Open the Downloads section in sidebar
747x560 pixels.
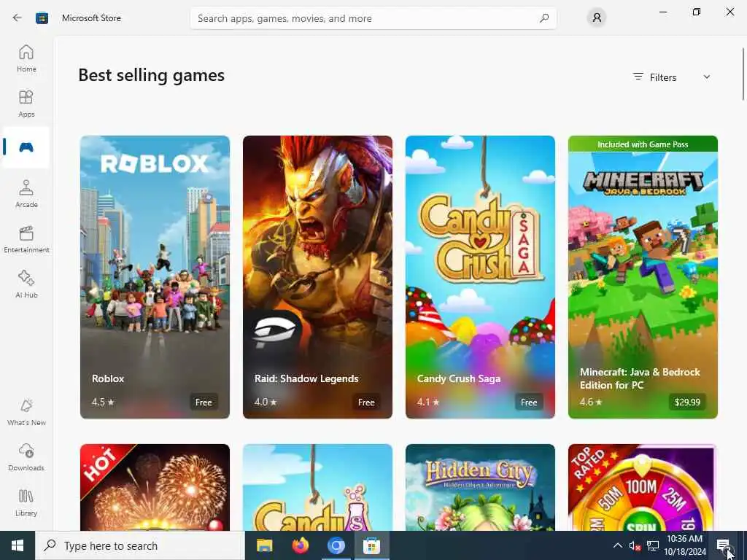pyautogui.click(x=26, y=458)
